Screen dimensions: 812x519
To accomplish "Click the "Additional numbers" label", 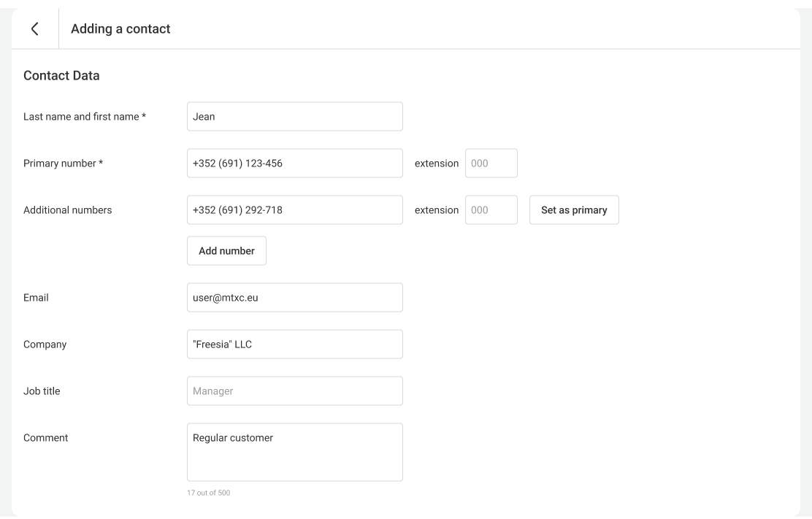I will 68,210.
